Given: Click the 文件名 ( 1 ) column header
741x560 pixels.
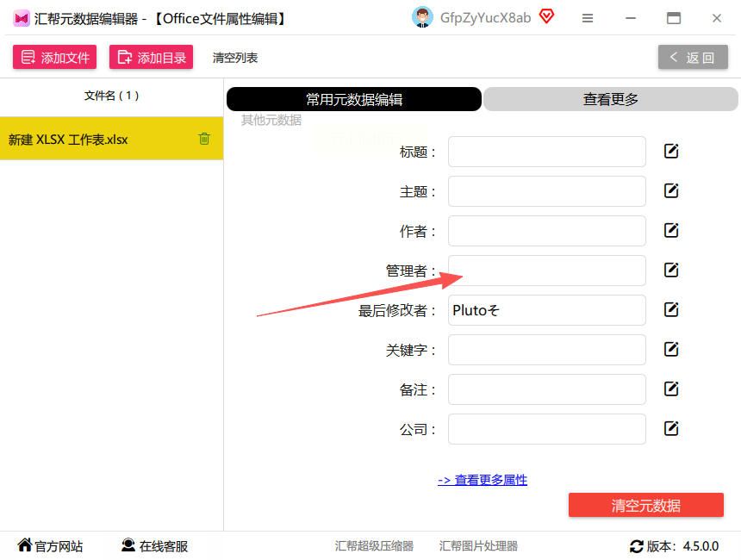Looking at the screenshot, I should click(x=111, y=96).
